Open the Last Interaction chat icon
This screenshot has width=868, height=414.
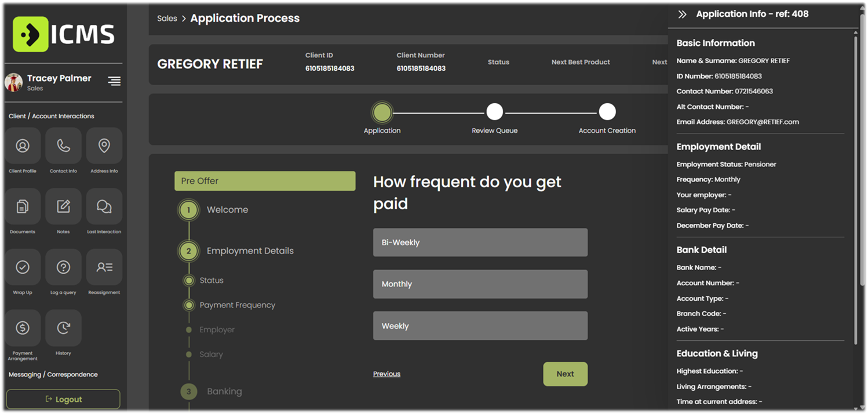[x=104, y=206]
